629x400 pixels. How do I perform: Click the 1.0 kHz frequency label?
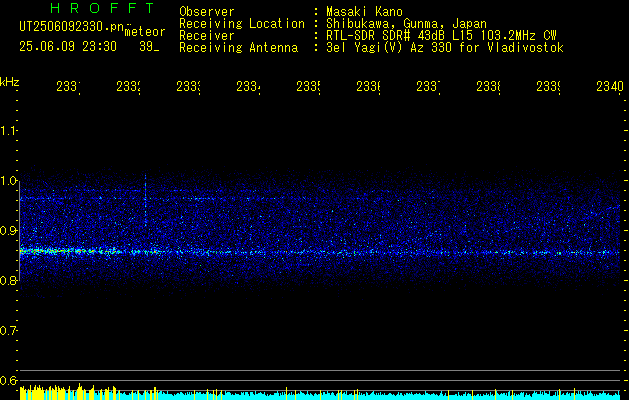pyautogui.click(x=8, y=181)
